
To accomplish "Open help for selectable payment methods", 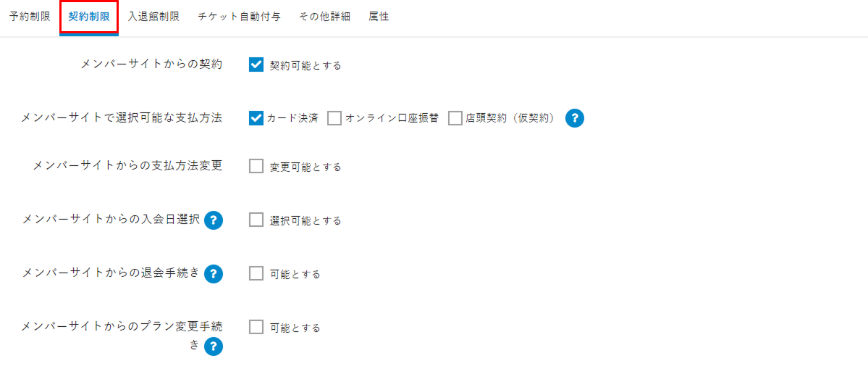I will (x=574, y=118).
